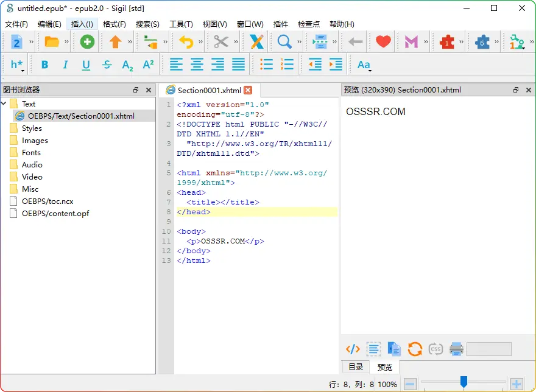This screenshot has width=536, height=392.
Task: Open the 工具(T) menu
Action: [181, 24]
